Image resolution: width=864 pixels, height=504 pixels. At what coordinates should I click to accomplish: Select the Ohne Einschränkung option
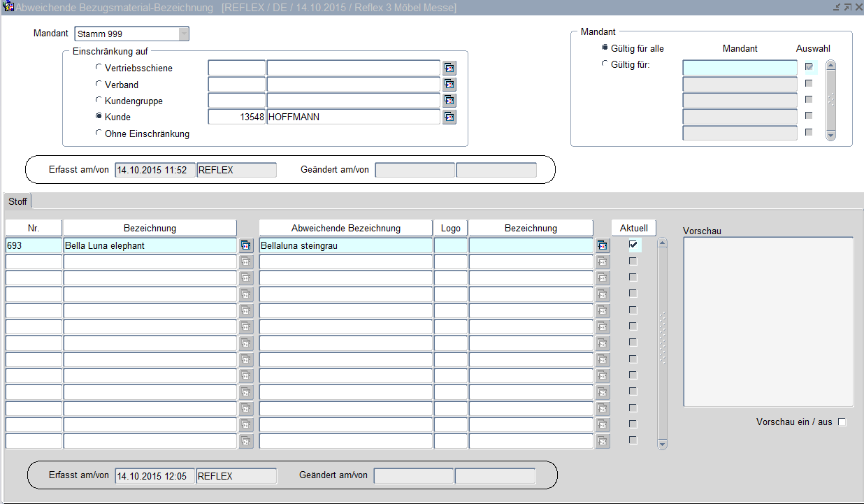[99, 133]
